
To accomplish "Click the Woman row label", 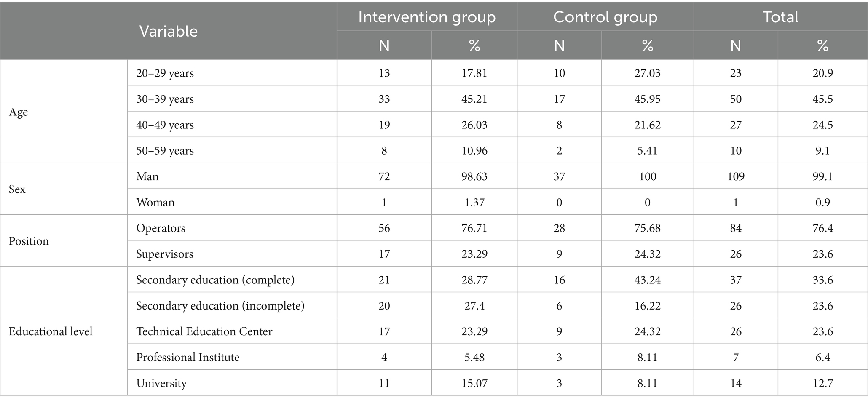I will 155,203.
